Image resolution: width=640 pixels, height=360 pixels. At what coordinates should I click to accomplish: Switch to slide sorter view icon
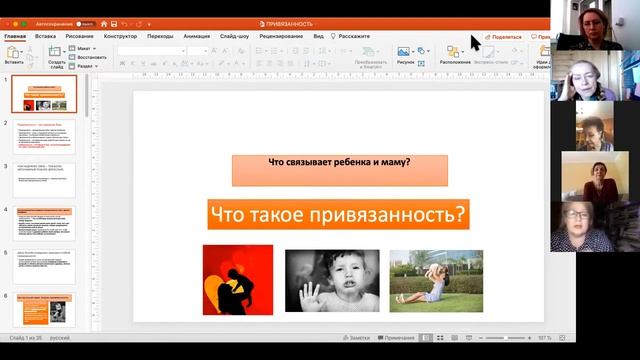tap(440, 338)
